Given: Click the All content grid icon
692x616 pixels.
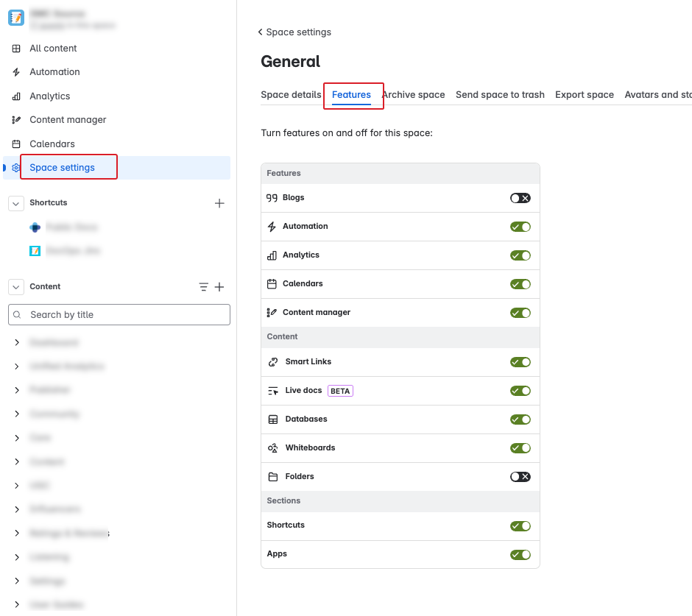Looking at the screenshot, I should (x=16, y=49).
